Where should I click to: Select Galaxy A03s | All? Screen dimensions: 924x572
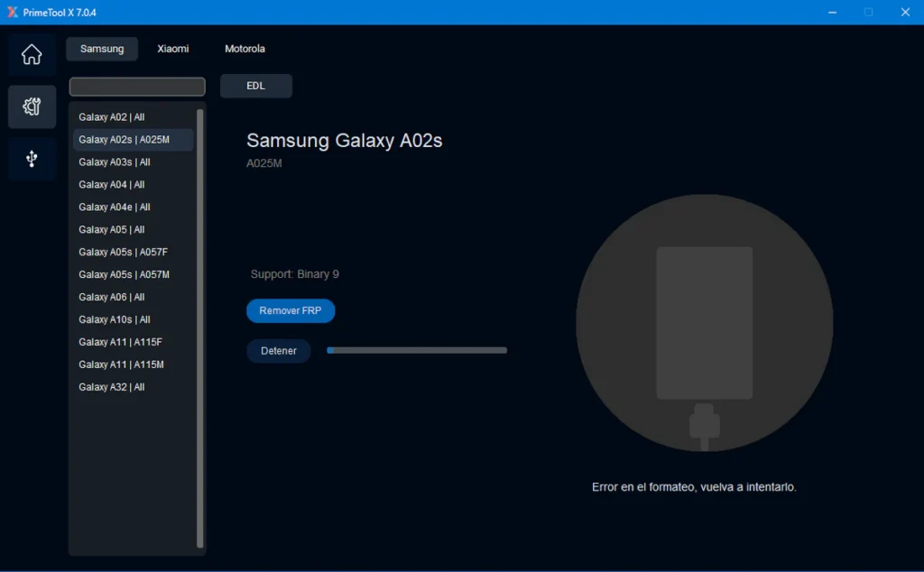(x=134, y=162)
